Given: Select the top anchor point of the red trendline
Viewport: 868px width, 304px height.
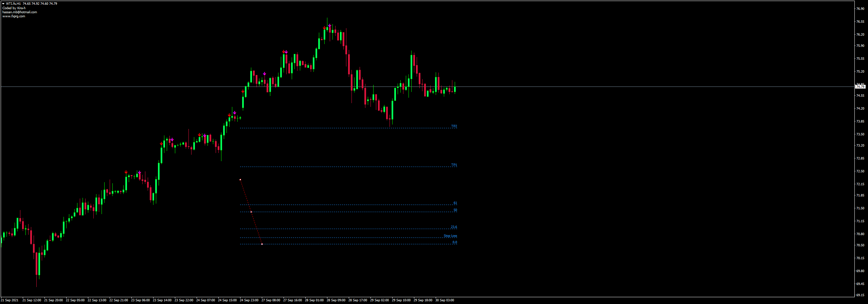Looking at the screenshot, I should point(240,179).
